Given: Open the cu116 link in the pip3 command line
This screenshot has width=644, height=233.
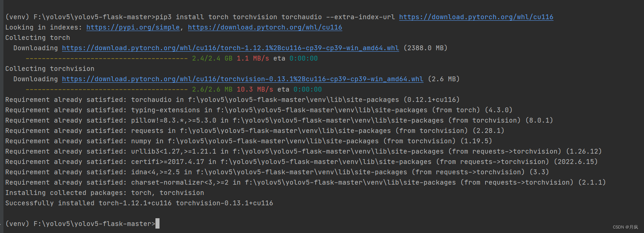Looking at the screenshot, I should 476,17.
